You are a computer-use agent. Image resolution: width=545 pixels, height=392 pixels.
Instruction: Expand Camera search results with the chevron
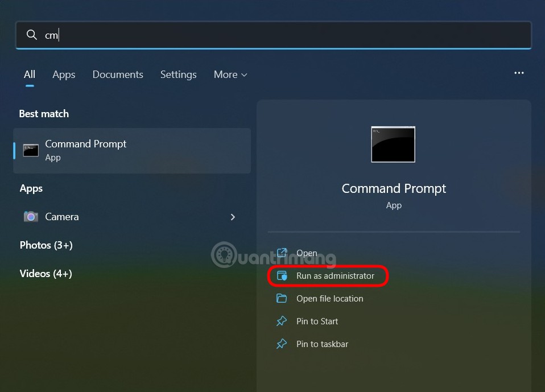[x=233, y=217]
